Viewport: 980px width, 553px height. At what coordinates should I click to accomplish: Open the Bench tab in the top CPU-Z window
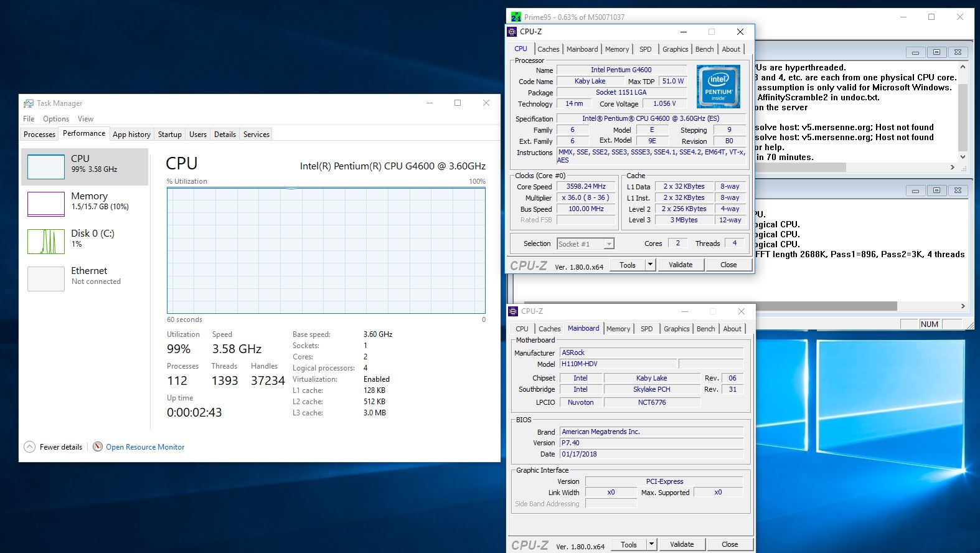click(x=705, y=49)
